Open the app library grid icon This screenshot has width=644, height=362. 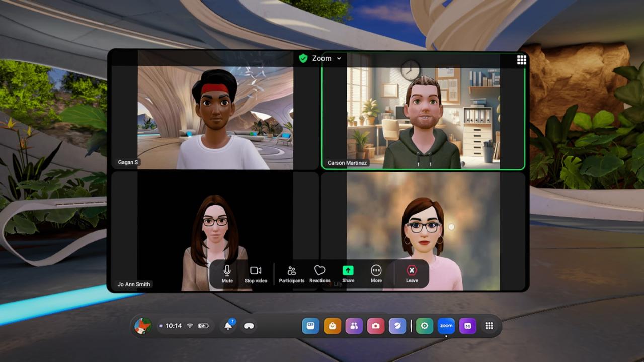(x=489, y=326)
